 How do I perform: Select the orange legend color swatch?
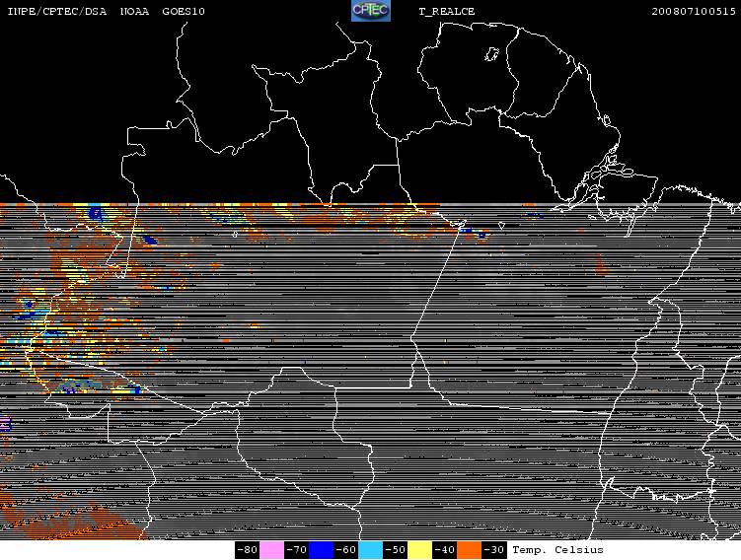[x=469, y=550]
